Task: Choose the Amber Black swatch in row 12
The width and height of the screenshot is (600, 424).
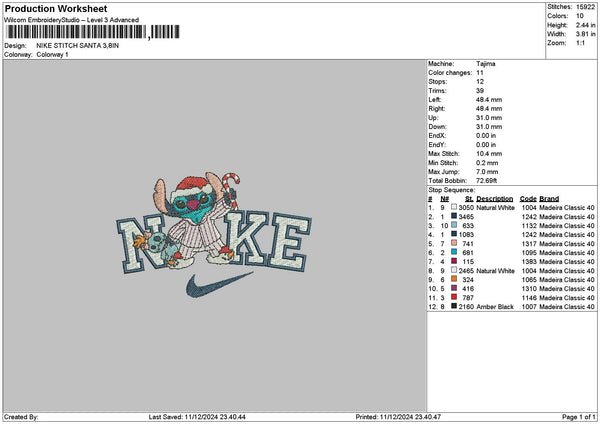Action: [x=454, y=306]
